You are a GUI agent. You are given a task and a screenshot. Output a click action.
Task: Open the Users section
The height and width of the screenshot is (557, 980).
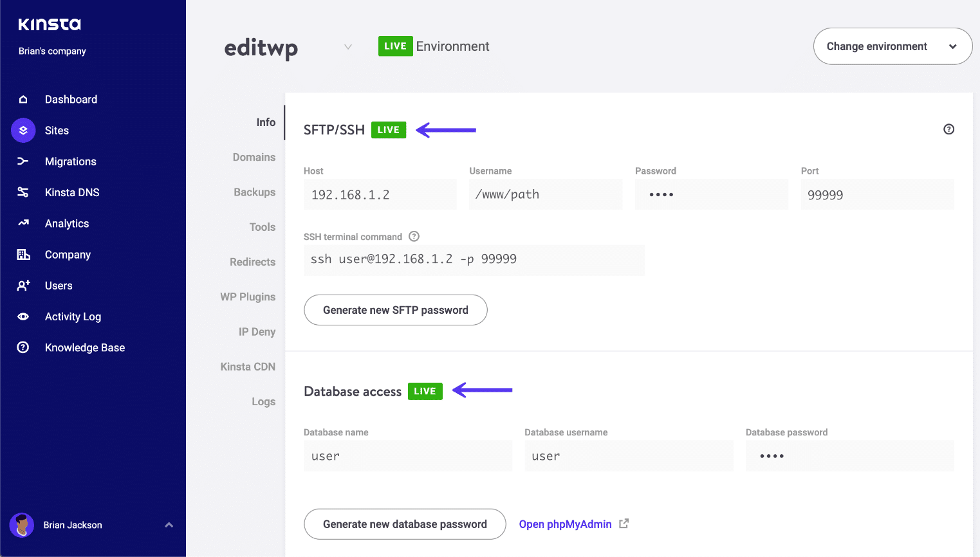point(59,285)
